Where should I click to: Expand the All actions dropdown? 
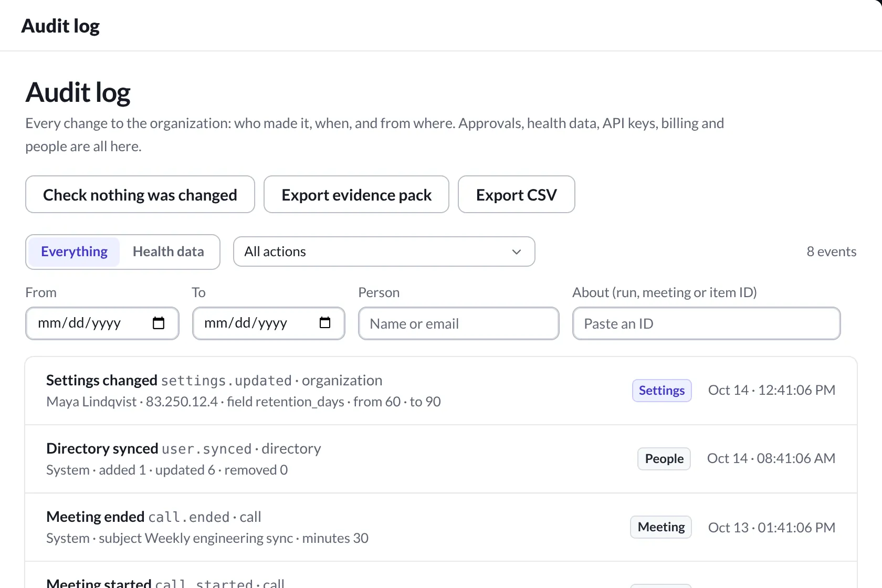(384, 251)
